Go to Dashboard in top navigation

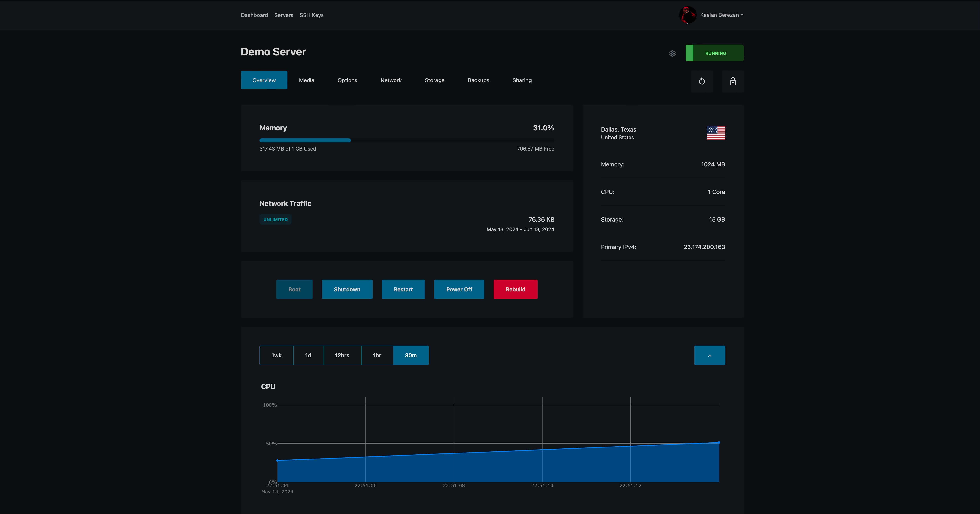click(254, 15)
